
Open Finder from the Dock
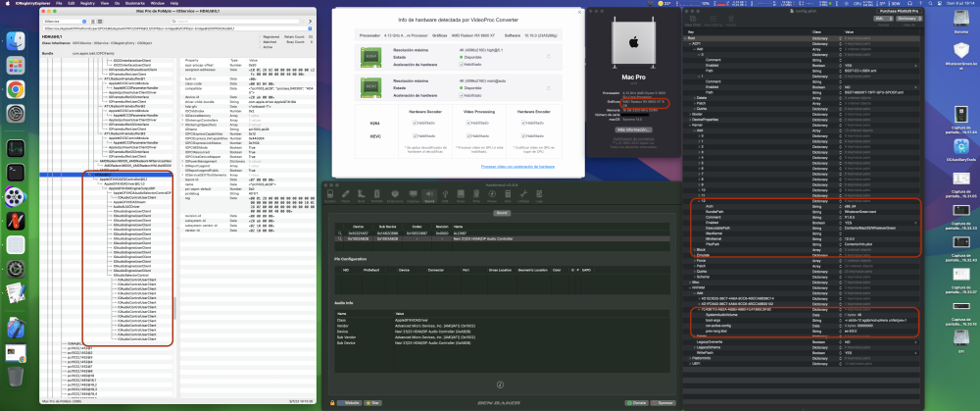pos(16,41)
